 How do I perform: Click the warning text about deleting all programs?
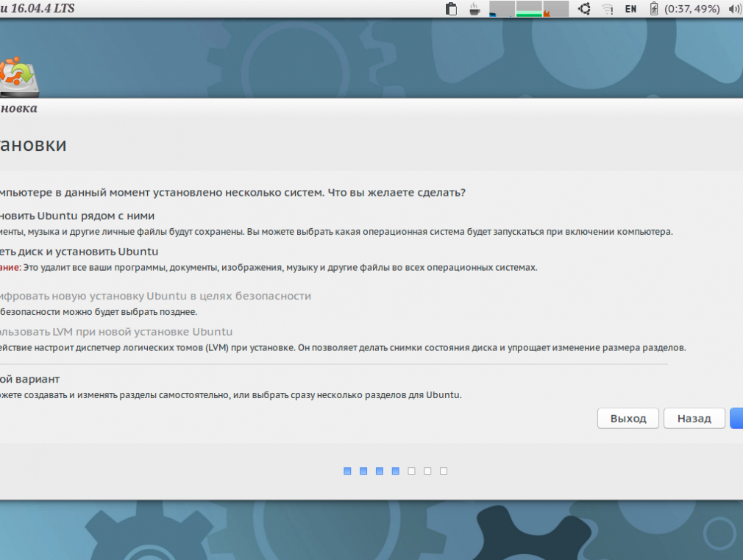click(269, 267)
